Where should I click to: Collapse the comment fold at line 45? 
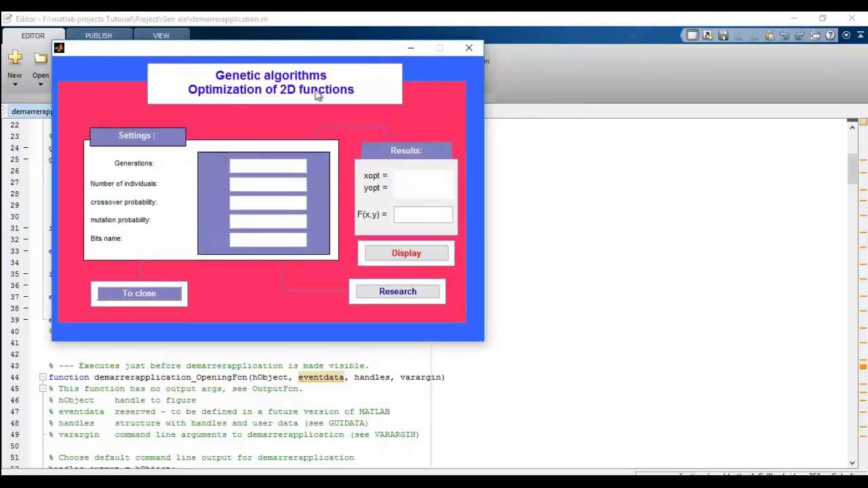(x=43, y=388)
